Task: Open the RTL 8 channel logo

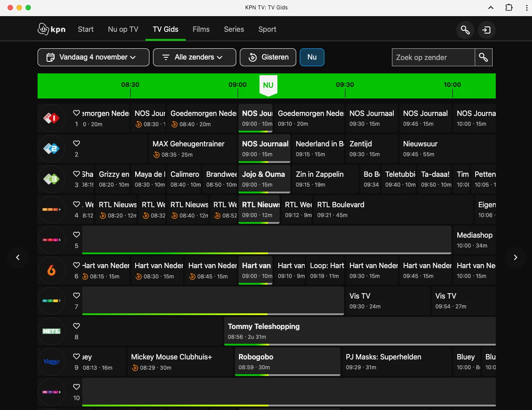Action: point(51,392)
